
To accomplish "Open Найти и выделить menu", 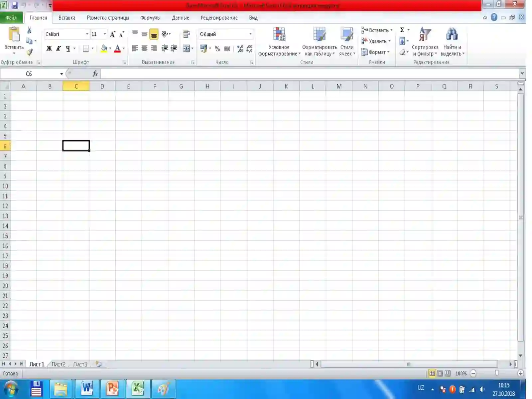I will 452,42.
